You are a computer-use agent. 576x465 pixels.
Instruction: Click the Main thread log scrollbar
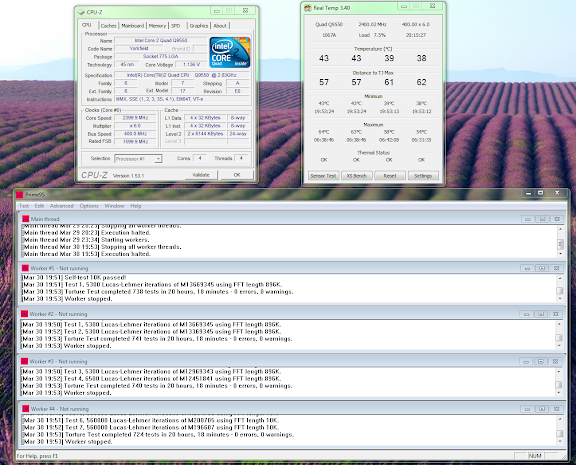pos(560,242)
